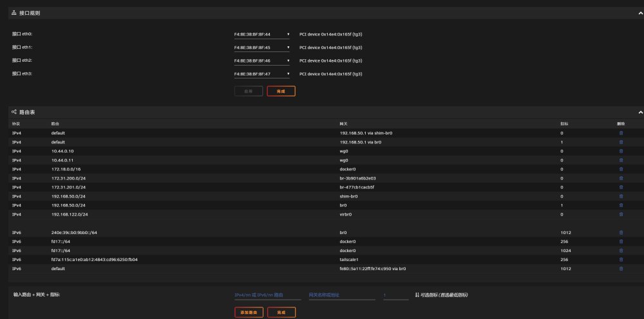
Task: Delete the 10.44.0.10 route
Action: (621, 151)
